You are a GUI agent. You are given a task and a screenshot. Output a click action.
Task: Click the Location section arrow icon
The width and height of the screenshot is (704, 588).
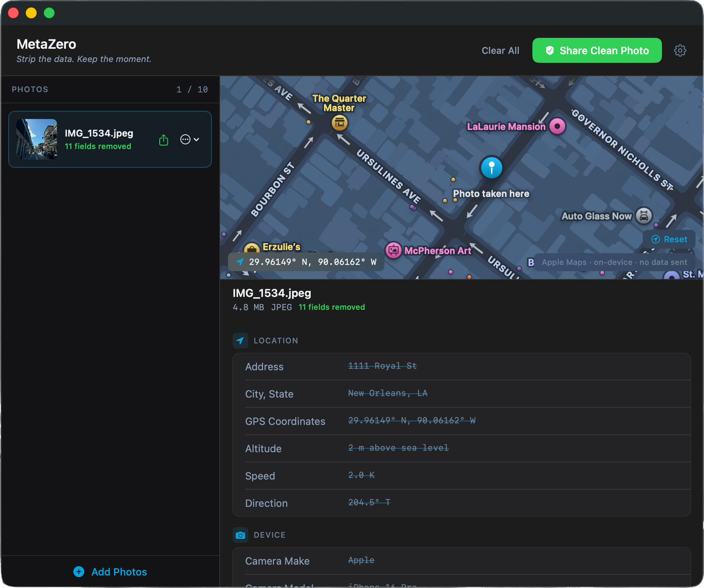tap(240, 340)
